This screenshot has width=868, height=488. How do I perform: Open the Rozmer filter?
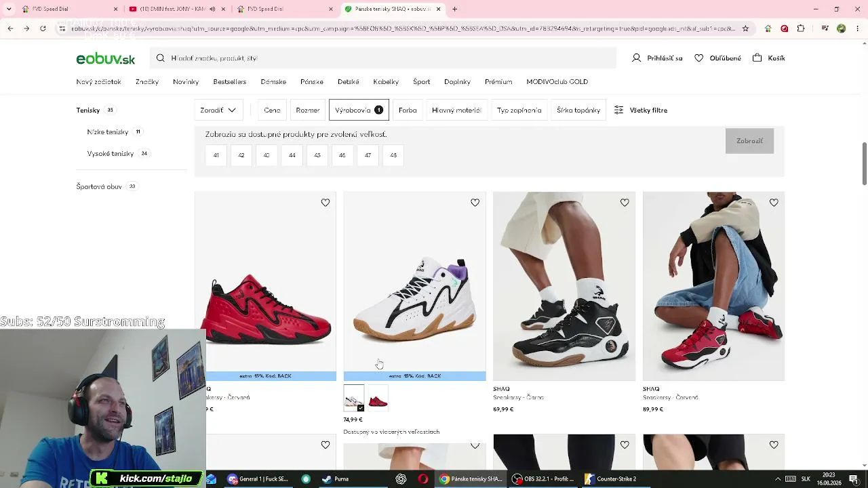tap(307, 110)
